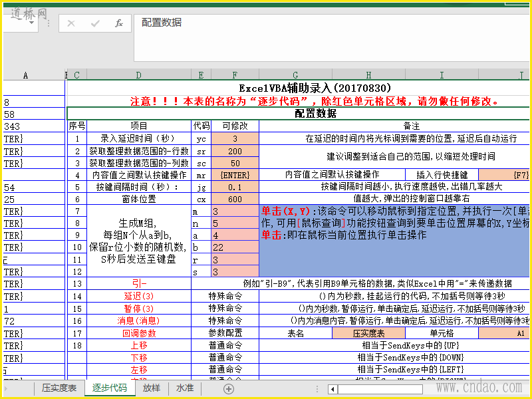This screenshot has height=399, width=532.
Task: Click the 参数配置 cell in row 17
Action: [x=225, y=334]
